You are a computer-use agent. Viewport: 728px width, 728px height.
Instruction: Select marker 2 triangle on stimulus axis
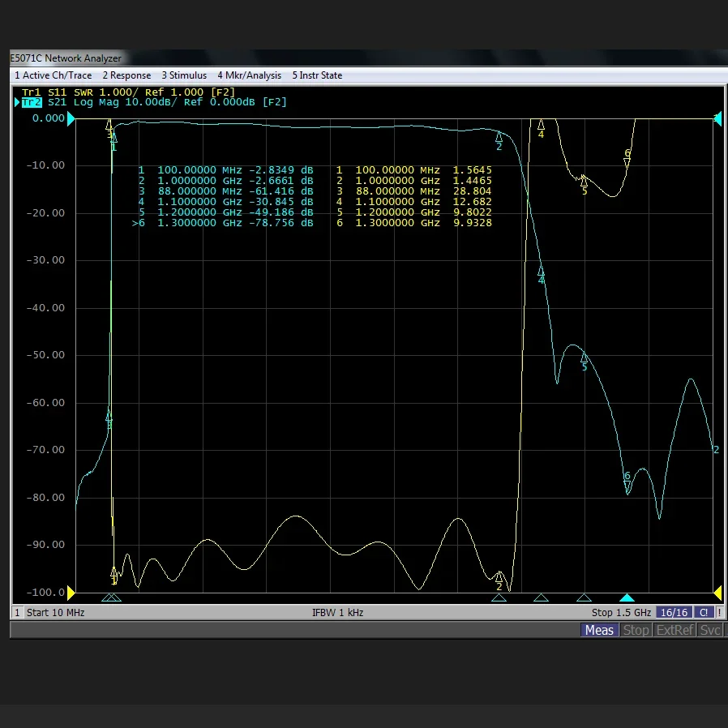pos(499,597)
